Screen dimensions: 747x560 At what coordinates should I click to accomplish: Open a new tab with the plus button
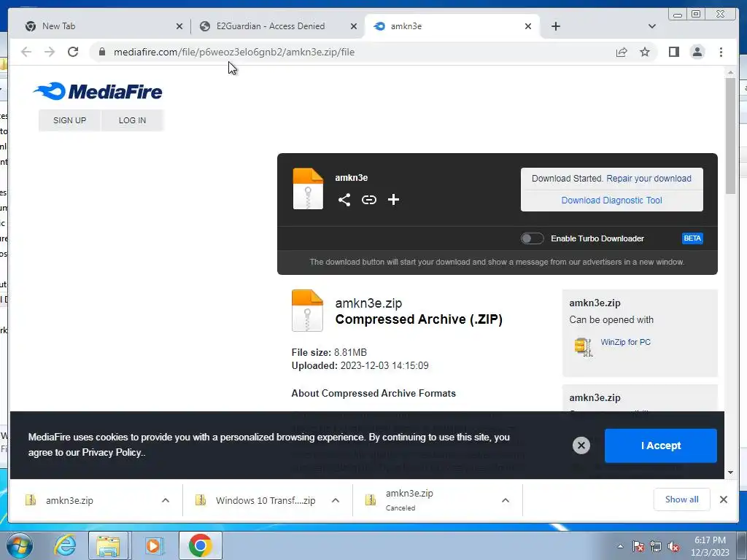555,26
